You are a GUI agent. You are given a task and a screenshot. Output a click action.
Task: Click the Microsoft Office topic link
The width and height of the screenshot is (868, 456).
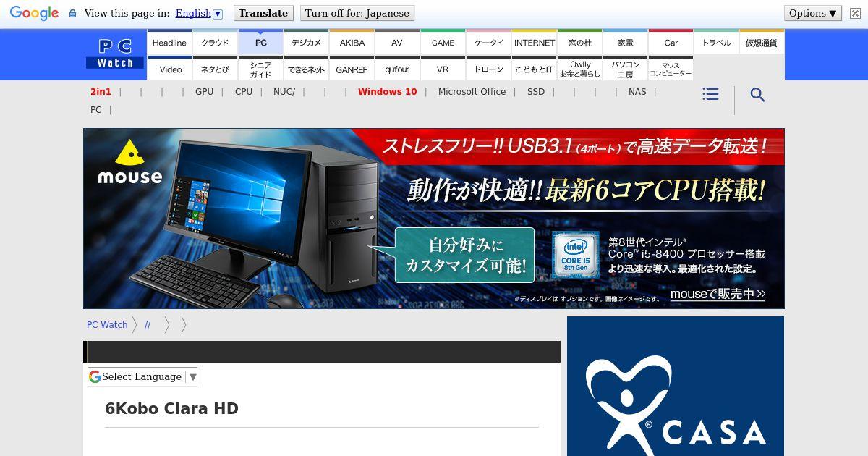(472, 92)
